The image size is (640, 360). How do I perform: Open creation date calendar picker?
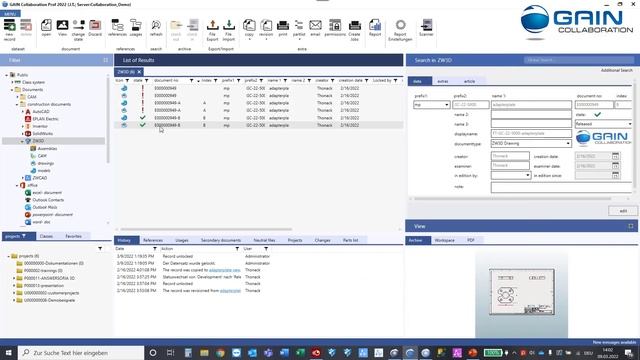615,156
